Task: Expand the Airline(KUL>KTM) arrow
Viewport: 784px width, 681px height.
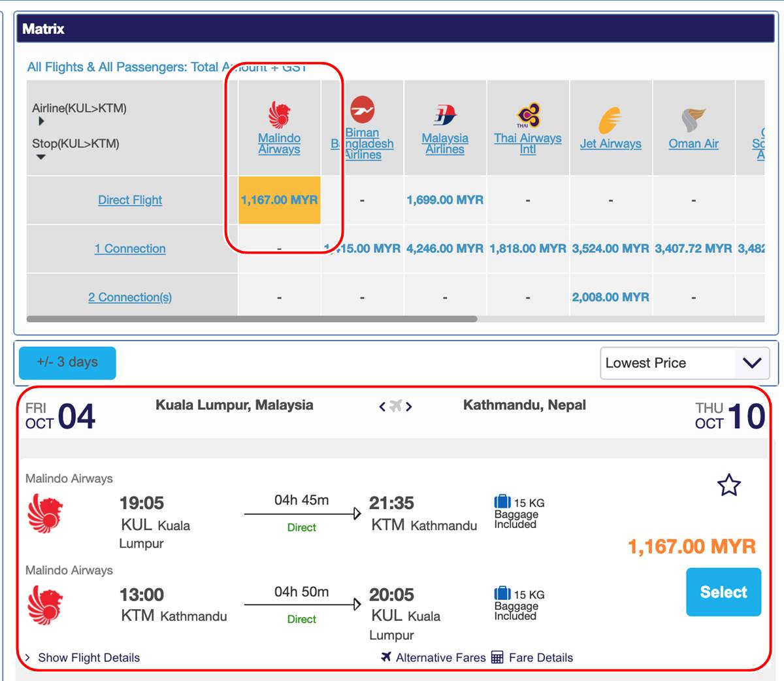Action: tap(41, 121)
